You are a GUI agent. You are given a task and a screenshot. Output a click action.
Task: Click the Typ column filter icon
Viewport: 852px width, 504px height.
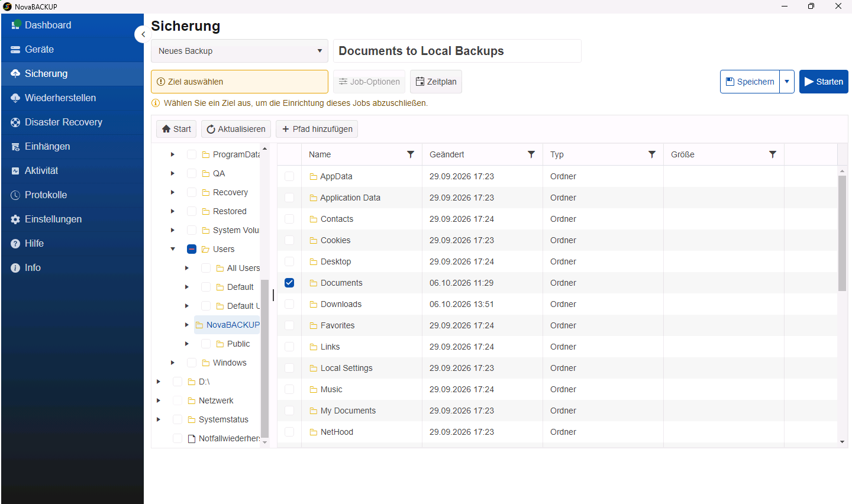pos(652,154)
